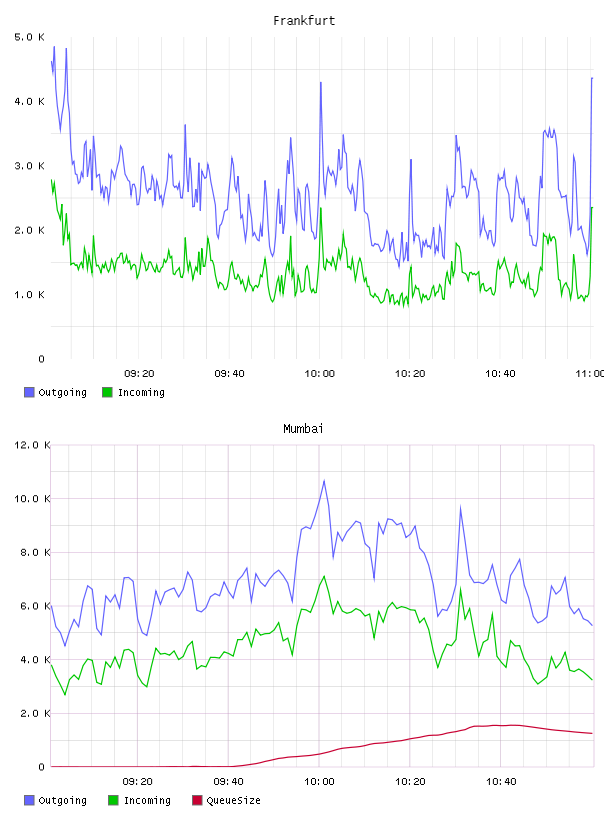
Task: Click the 09:20 time label under Mumbai chart
Action: [137, 782]
